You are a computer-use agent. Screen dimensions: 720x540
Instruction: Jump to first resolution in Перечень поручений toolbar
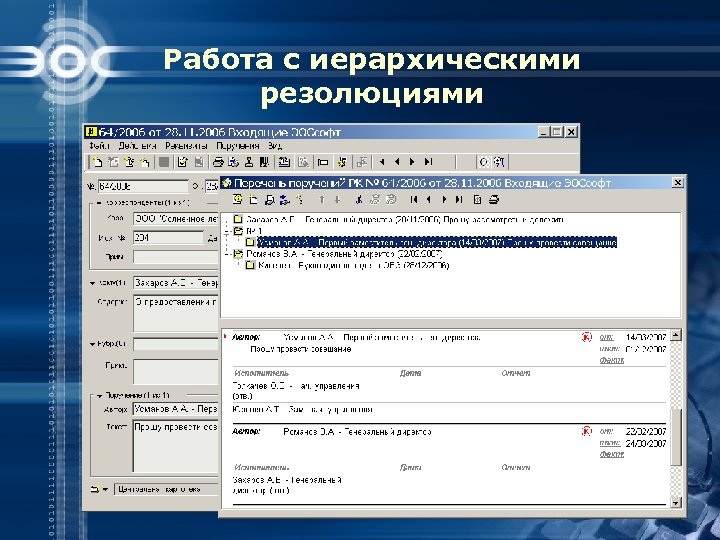click(x=414, y=199)
